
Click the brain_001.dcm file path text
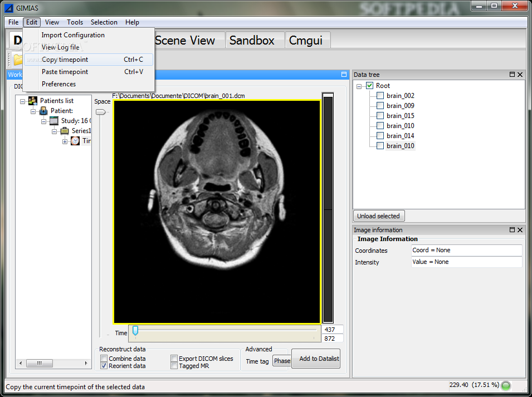pos(178,96)
